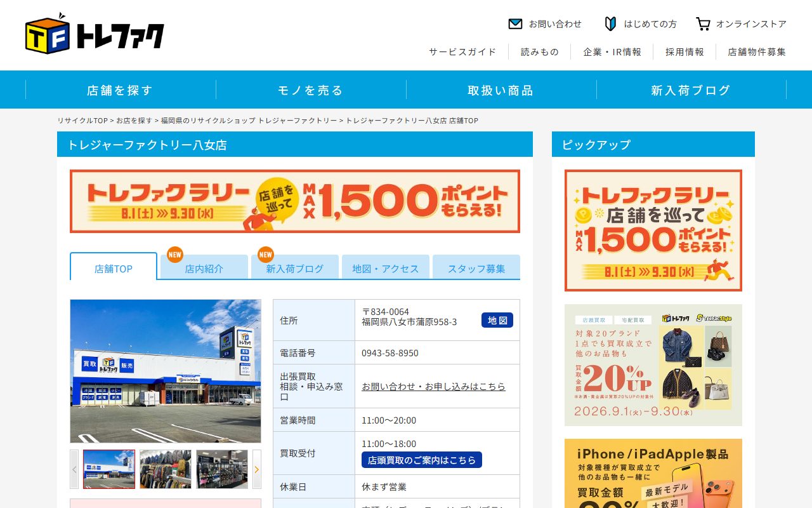Click phone number 0943-58-8950
The height and width of the screenshot is (508, 812).
point(390,353)
